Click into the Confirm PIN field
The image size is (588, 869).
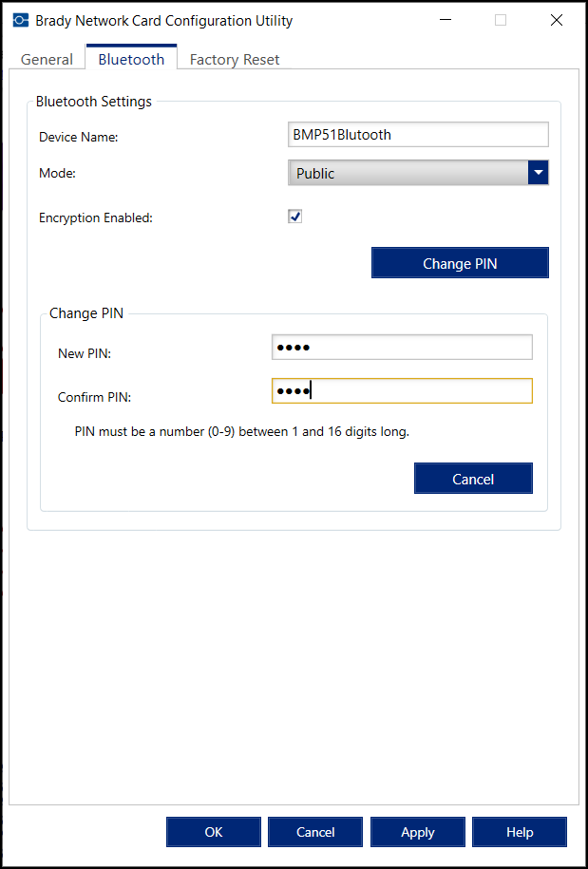[x=402, y=391]
